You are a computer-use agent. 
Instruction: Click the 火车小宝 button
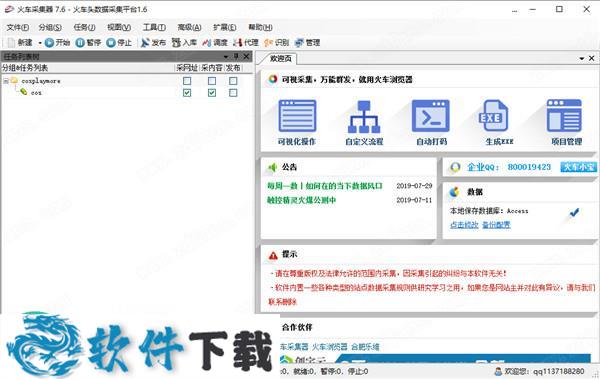(579, 167)
